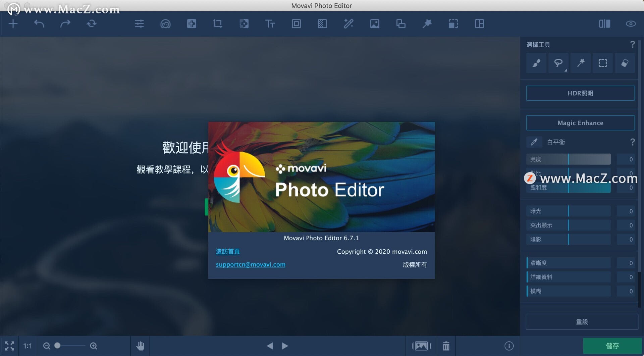Viewport: 644px width, 356px height.
Task: Toggle fullscreen view
Action: point(9,346)
